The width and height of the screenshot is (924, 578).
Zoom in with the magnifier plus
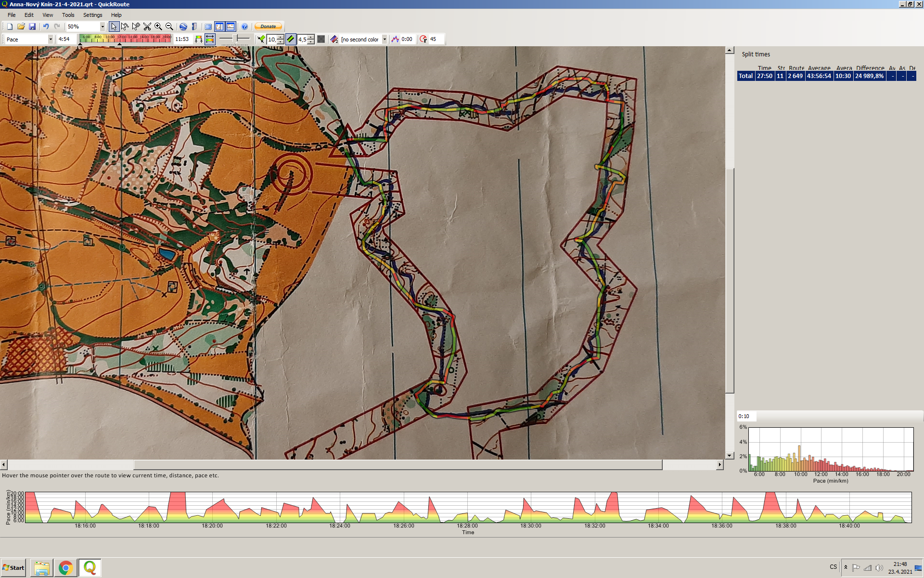(x=158, y=26)
